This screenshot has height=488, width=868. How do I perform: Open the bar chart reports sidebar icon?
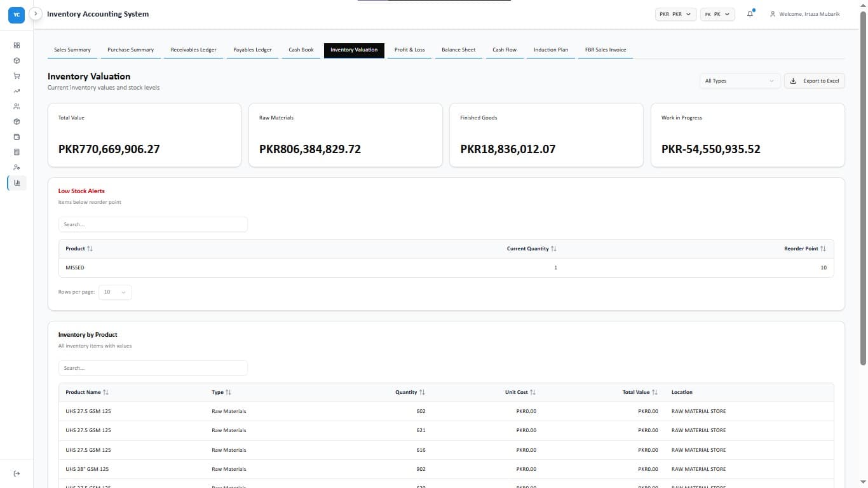pos(17,182)
